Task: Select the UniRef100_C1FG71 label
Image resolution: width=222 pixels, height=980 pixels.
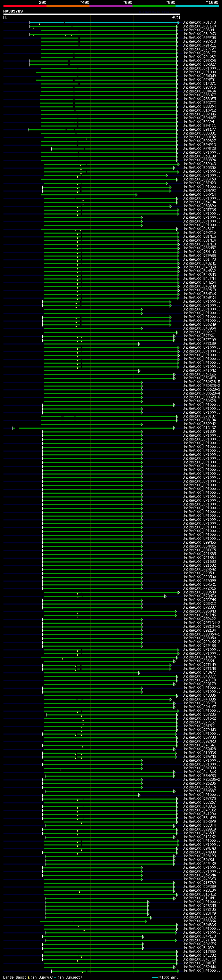Action: pos(199,84)
